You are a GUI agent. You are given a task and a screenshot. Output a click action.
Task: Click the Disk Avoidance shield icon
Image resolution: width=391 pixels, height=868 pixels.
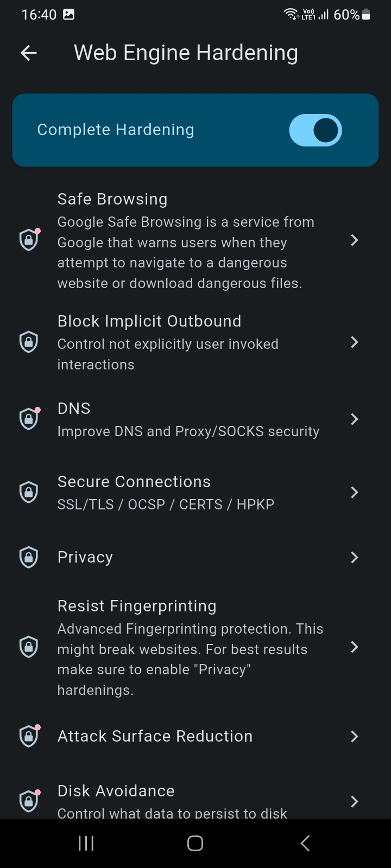(x=29, y=801)
